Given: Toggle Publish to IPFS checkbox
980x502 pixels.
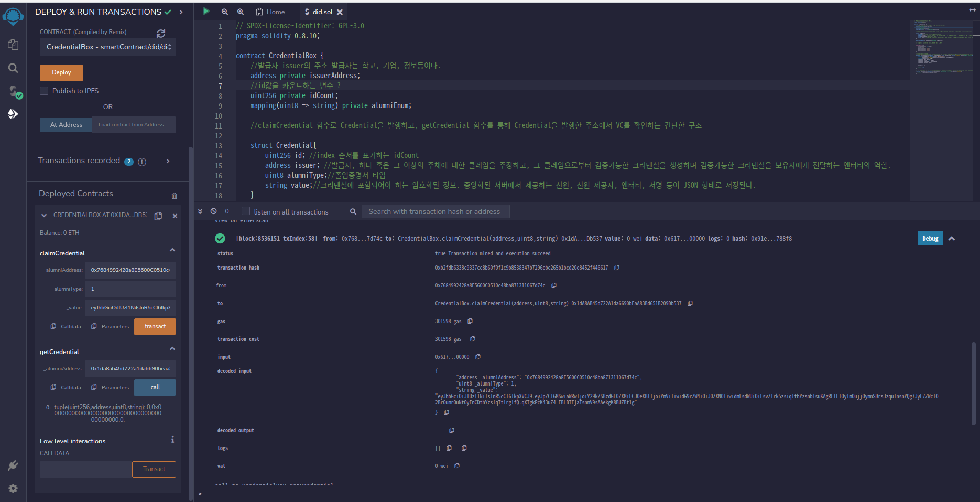Looking at the screenshot, I should tap(44, 91).
